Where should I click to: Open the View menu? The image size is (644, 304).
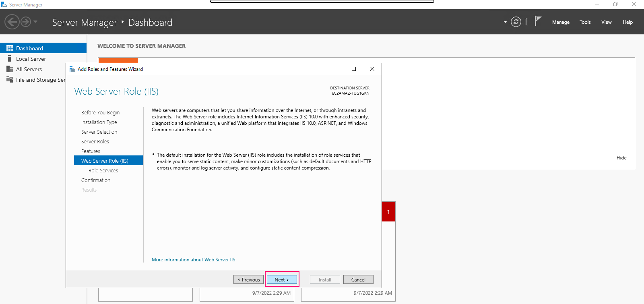(607, 22)
